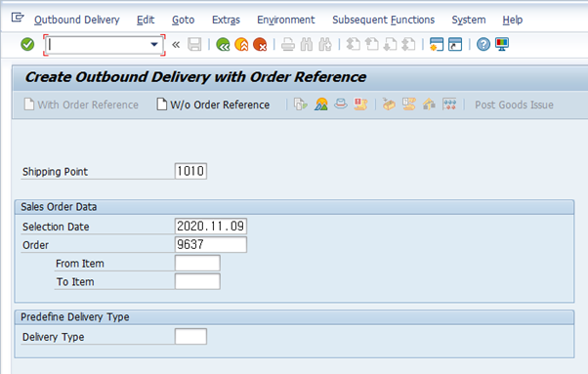Click the Post Goods Issue button
The image size is (588, 374).
514,104
